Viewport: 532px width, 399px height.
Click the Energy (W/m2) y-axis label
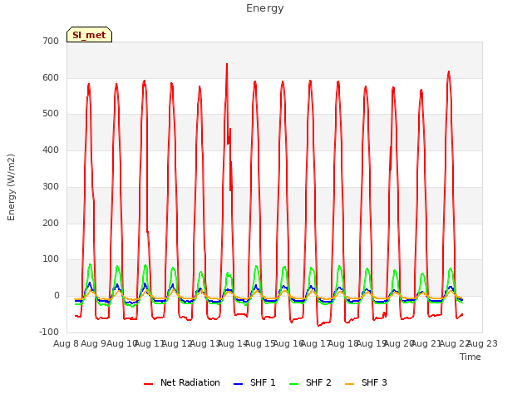pos(11,187)
